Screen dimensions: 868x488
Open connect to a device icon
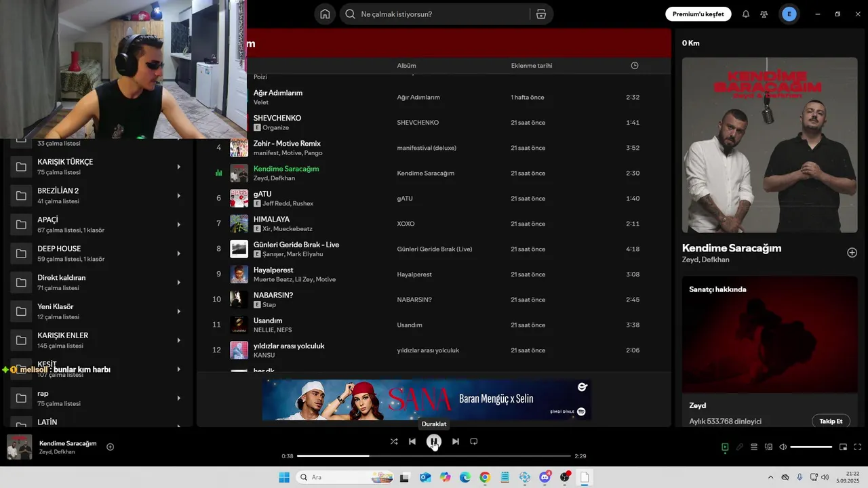coord(769,447)
